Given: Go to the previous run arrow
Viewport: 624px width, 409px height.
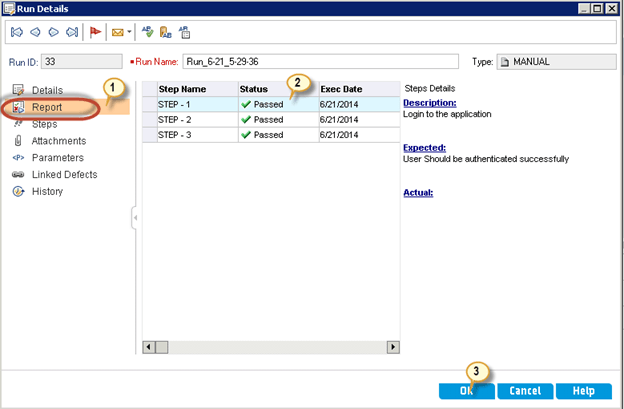Looking at the screenshot, I should (x=35, y=33).
